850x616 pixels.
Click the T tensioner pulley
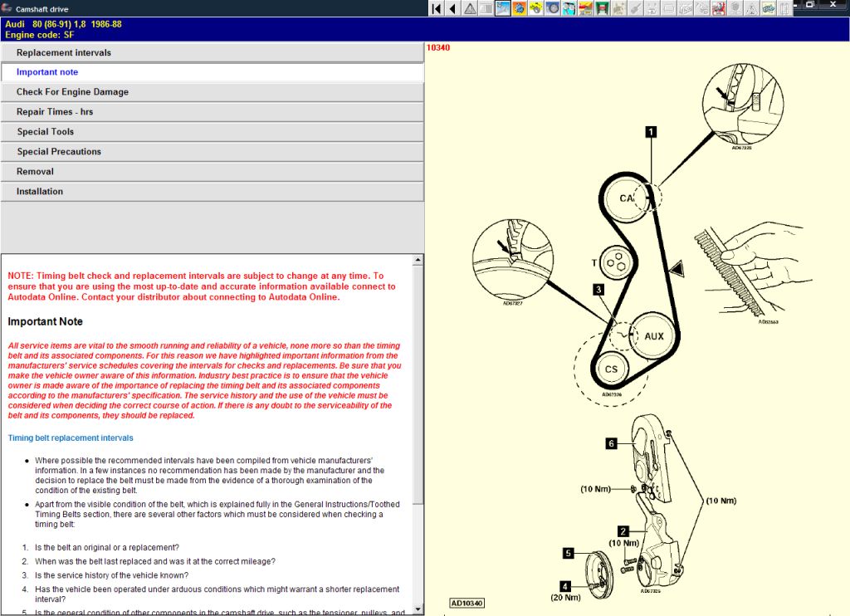point(617,264)
